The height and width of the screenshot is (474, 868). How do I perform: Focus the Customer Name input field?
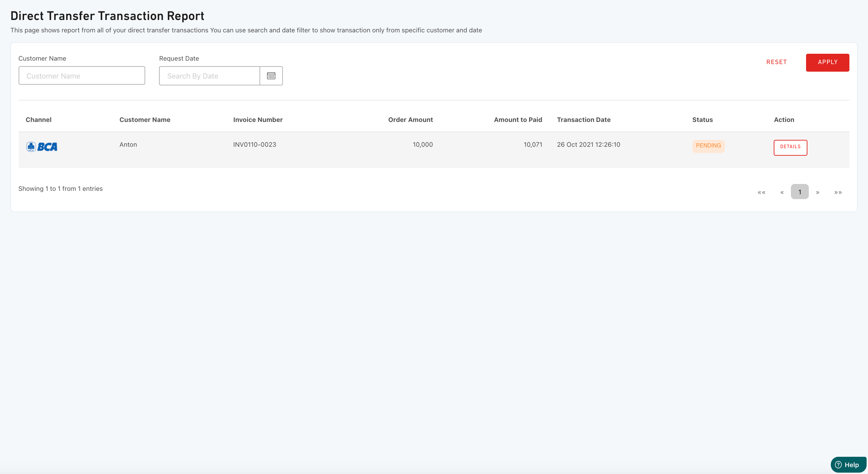(82, 76)
